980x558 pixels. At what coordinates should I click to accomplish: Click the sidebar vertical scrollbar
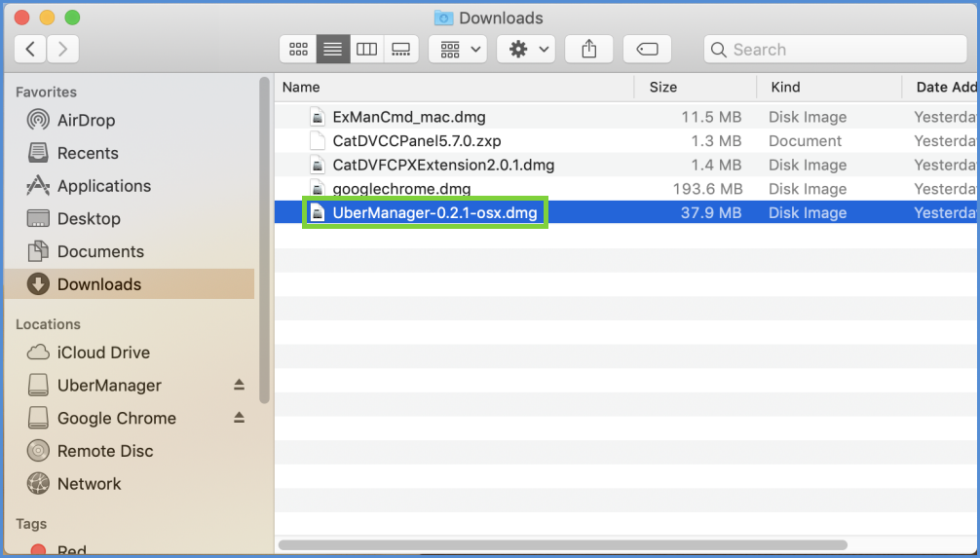tap(264, 240)
